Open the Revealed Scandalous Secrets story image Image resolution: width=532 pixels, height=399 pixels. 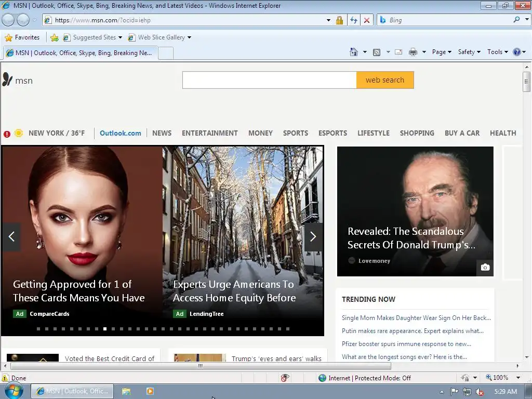pos(415,211)
